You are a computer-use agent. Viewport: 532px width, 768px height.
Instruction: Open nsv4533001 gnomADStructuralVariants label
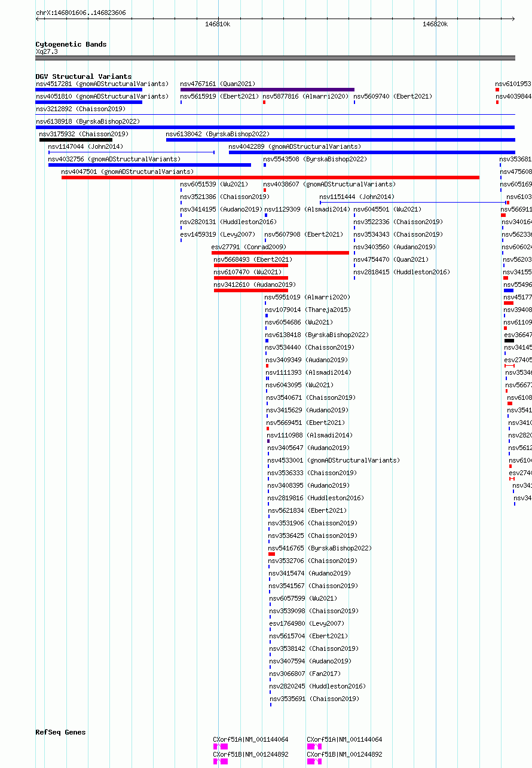coord(334,460)
